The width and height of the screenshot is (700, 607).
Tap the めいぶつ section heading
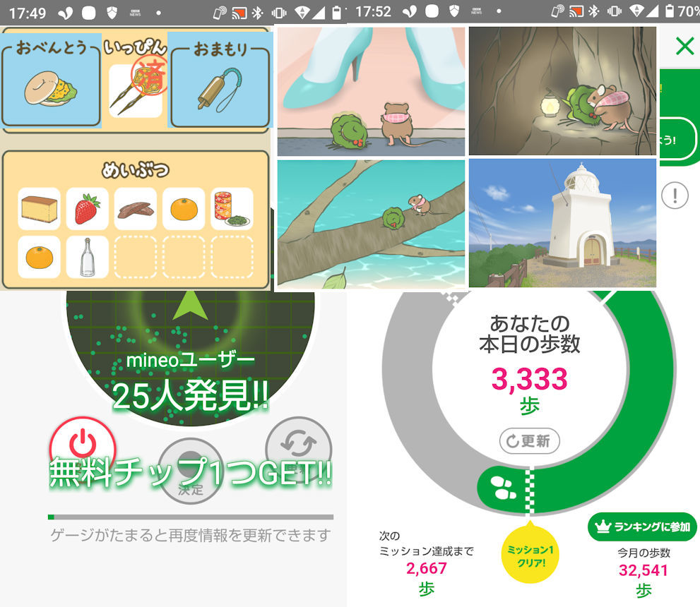tap(136, 170)
